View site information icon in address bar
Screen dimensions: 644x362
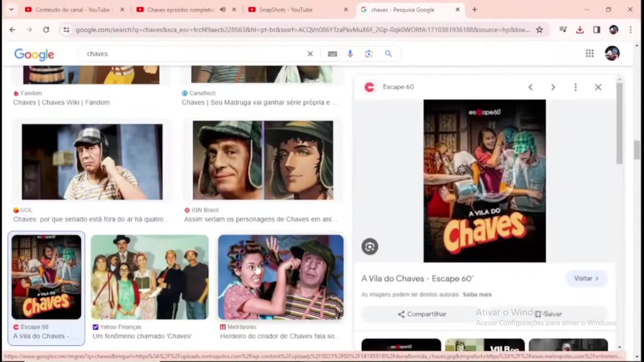[66, 30]
